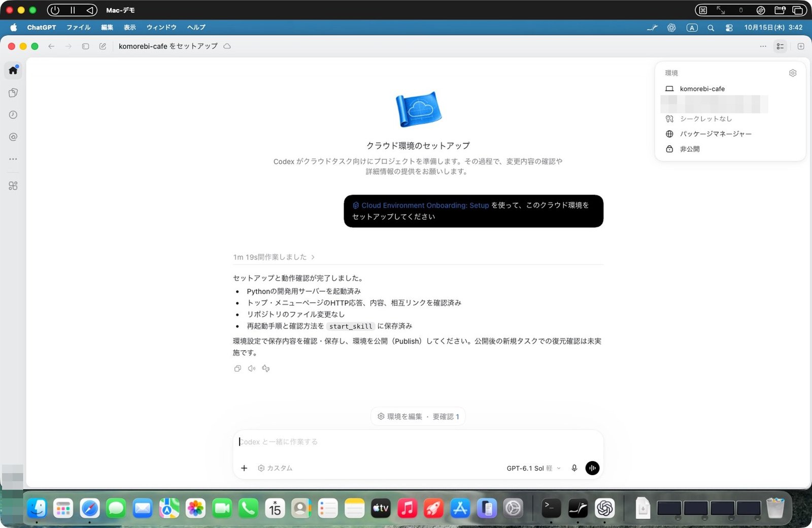This screenshot has width=812, height=528.
Task: Expand the 1m 19s間作業しました details
Action: tap(274, 257)
